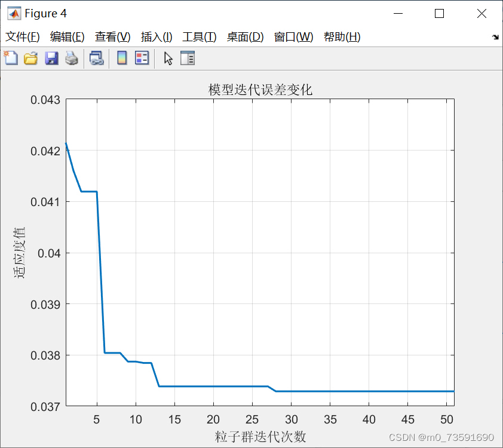Click the Print Figure printer icon

72,58
